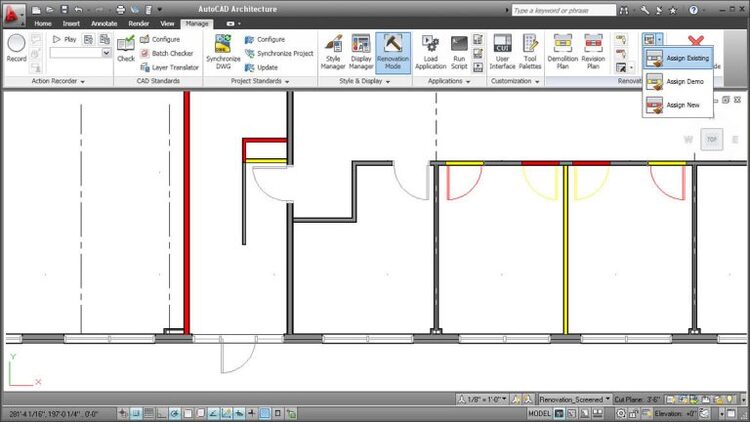
Task: Click the New drawing icon in Quick Access toolbar
Action: tap(36, 10)
